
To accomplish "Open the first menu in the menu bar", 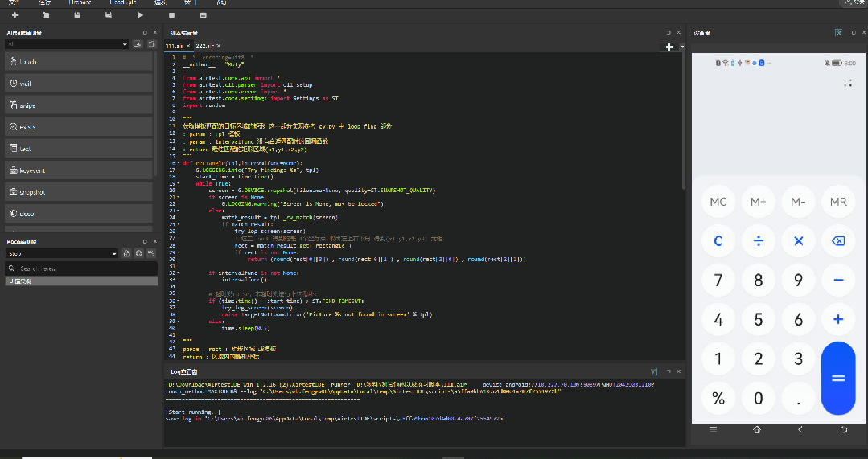I will point(14,2).
